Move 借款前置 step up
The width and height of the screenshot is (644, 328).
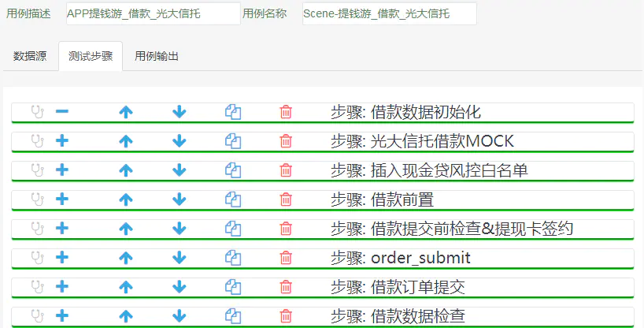[x=126, y=199]
